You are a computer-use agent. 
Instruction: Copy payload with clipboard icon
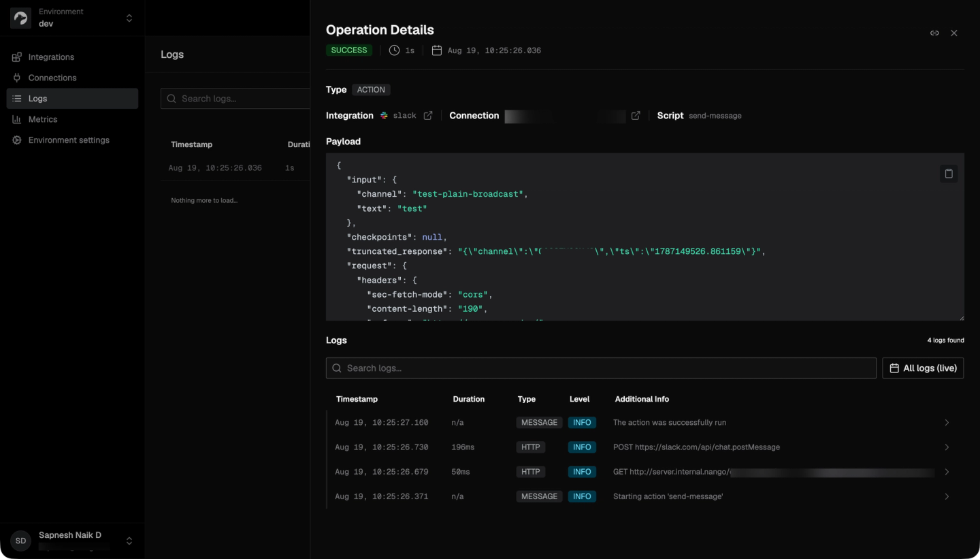coord(949,174)
